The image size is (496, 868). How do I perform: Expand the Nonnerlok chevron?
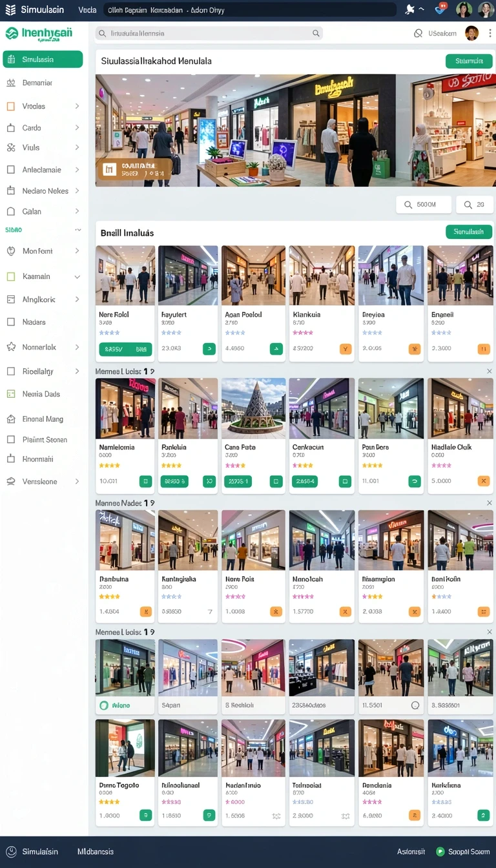point(77,347)
